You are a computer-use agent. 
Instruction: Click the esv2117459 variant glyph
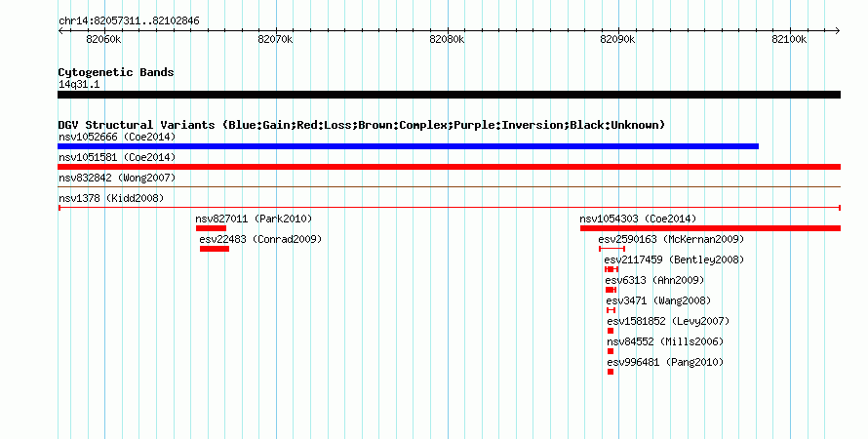click(x=612, y=269)
